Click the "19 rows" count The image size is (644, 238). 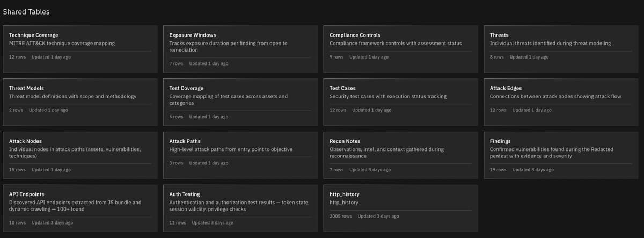click(498, 170)
